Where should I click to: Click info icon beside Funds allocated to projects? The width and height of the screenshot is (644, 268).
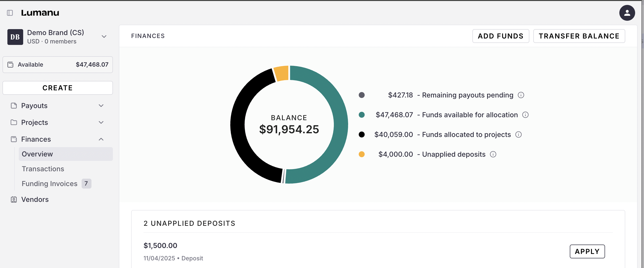[518, 135]
